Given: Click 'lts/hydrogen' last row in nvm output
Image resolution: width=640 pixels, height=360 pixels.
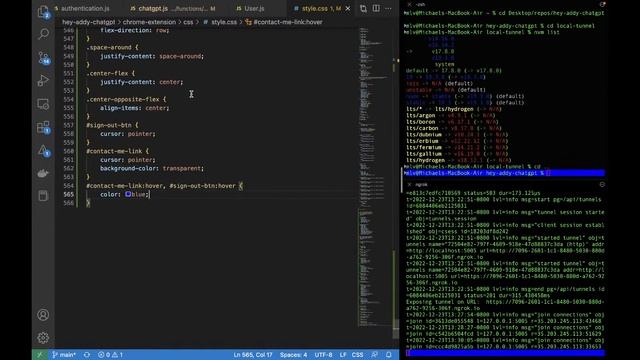Looking at the screenshot, I should [x=456, y=160].
